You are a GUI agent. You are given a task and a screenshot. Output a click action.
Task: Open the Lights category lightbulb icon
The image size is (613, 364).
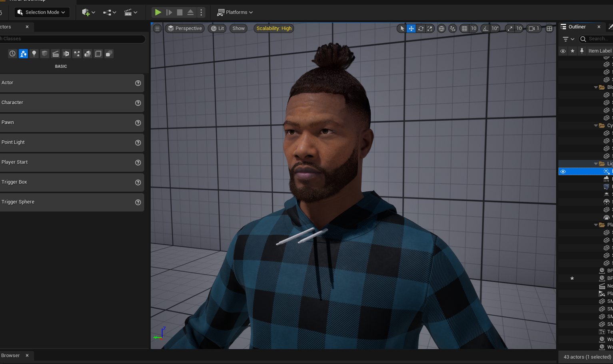pyautogui.click(x=34, y=54)
